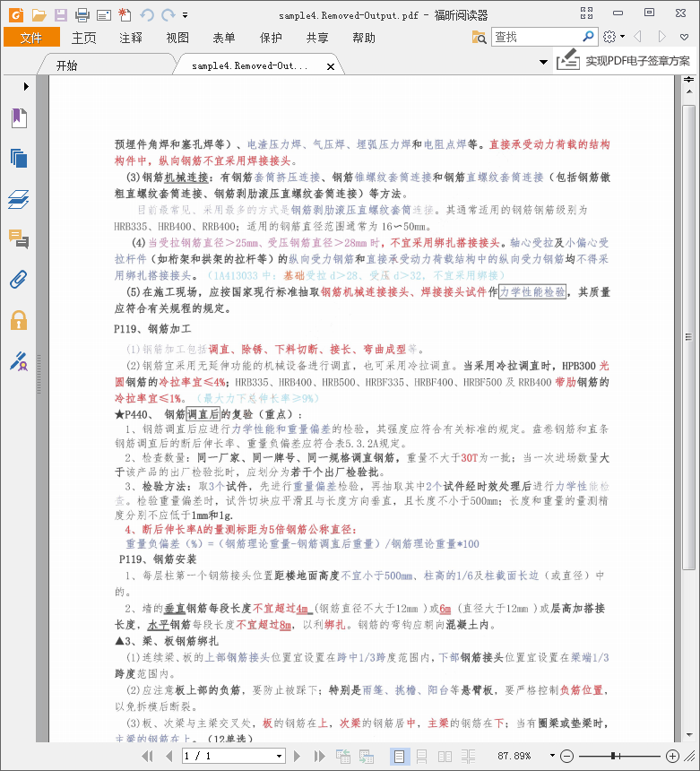
Task: Click the split view handle above the scrollbar
Action: pos(688,80)
